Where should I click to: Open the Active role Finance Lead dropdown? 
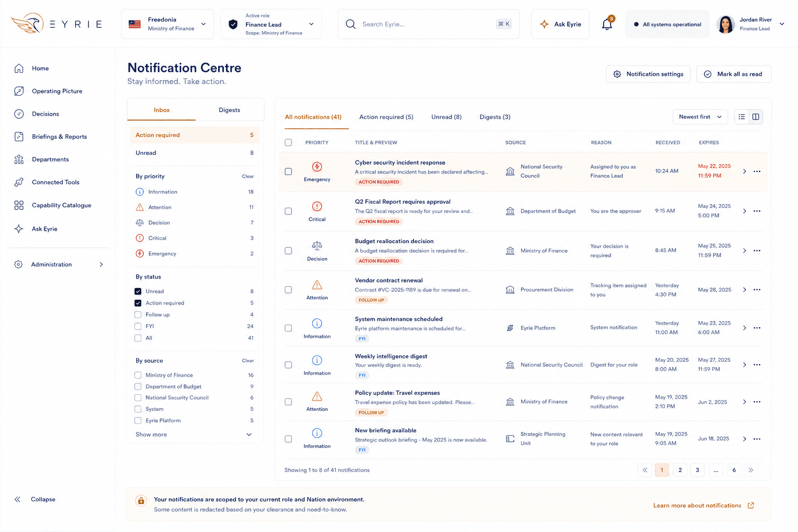[x=271, y=24]
